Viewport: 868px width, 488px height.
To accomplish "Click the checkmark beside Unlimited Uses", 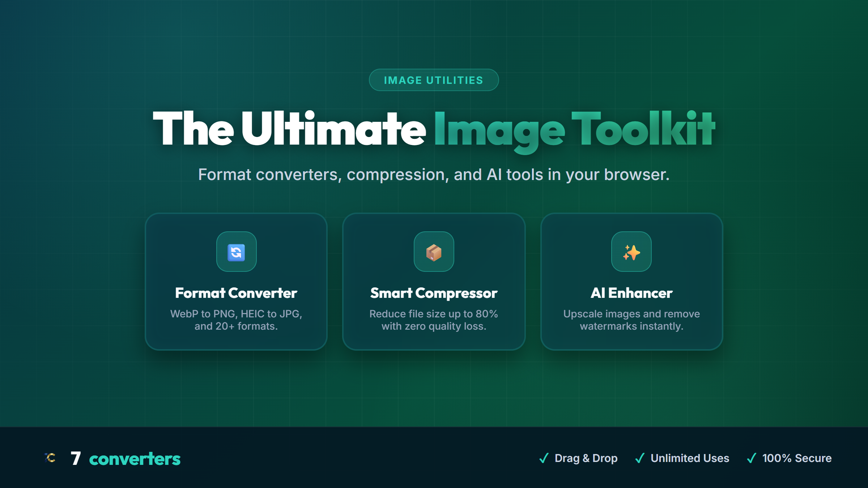I will tap(640, 458).
